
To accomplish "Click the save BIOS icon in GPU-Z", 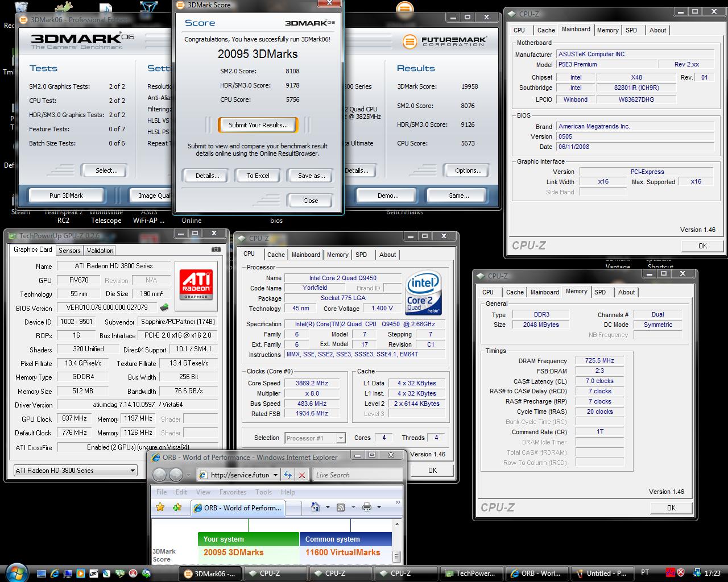I will [164, 307].
